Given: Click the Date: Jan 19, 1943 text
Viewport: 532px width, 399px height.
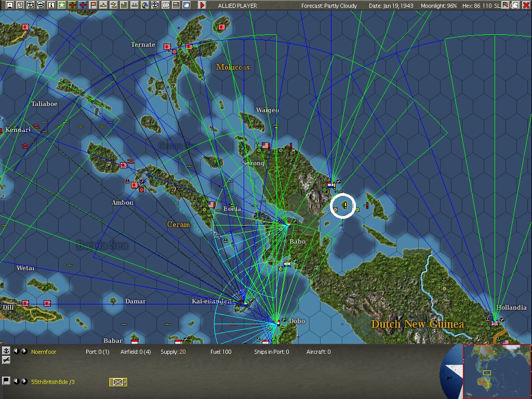Looking at the screenshot, I should (391, 6).
